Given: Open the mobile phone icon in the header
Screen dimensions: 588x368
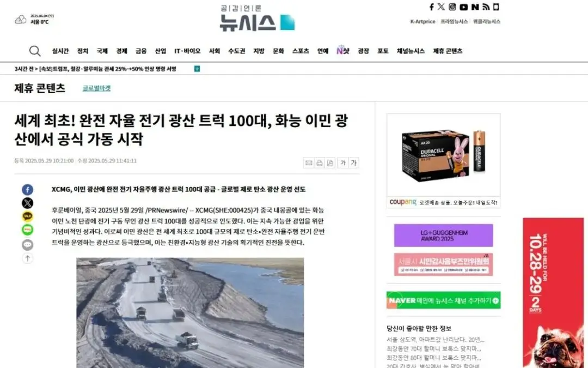Looking at the screenshot, I should 496,7.
